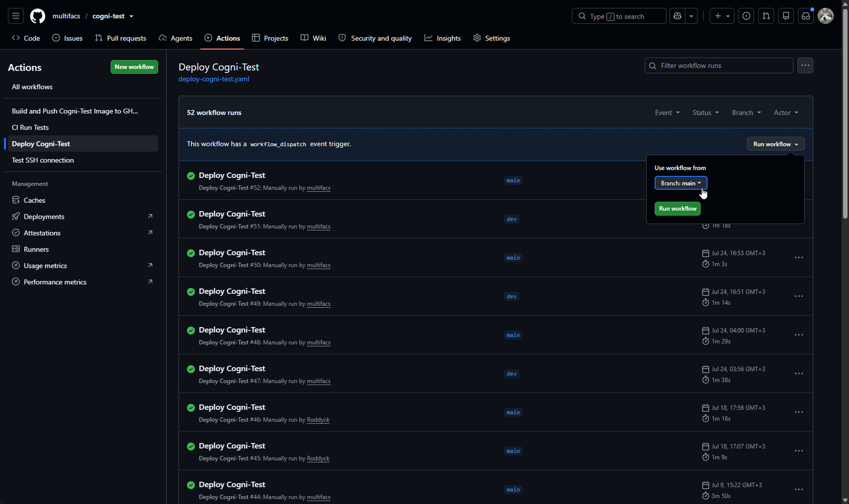Select Test SSH connection workflow
Viewport: 849px width, 504px height.
83,160
